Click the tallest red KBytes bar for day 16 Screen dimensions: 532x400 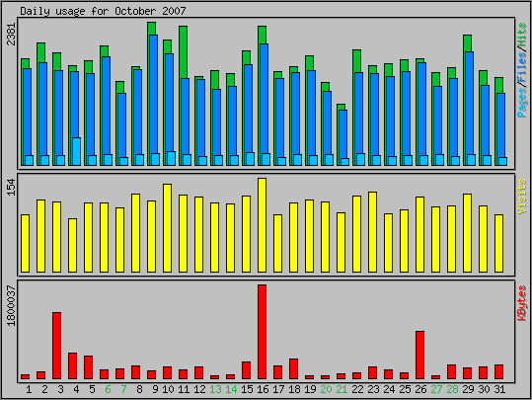[262, 332]
